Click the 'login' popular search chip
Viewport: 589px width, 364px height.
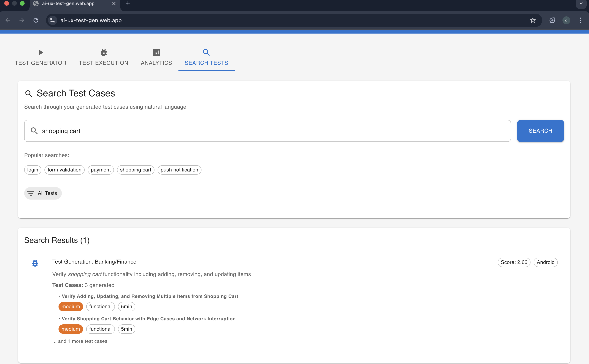pyautogui.click(x=33, y=170)
